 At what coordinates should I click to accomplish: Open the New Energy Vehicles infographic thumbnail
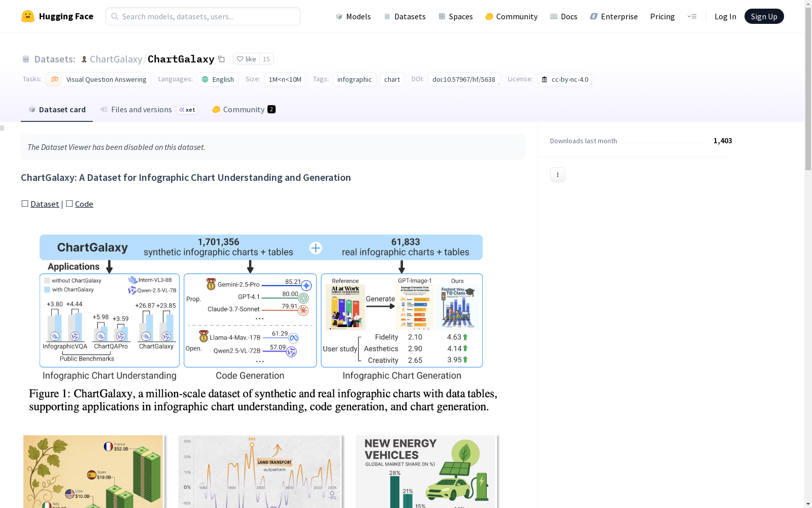coord(427,471)
